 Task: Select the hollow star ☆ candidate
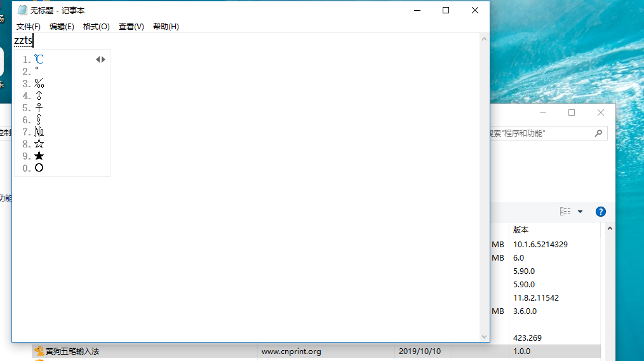pos(39,144)
